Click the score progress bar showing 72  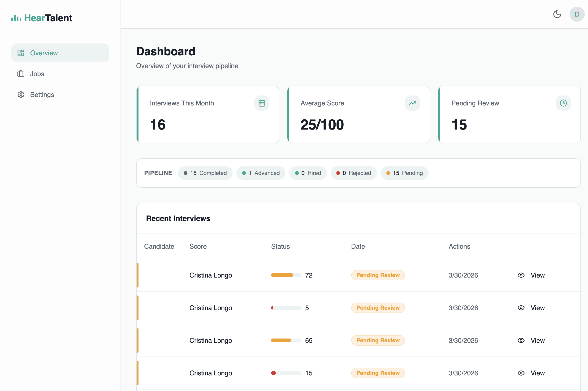pyautogui.click(x=286, y=275)
